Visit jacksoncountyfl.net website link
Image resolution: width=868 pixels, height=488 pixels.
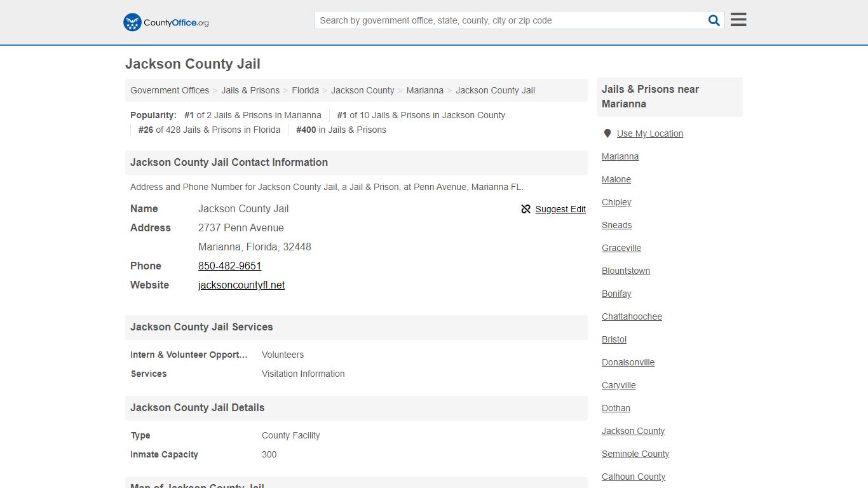pyautogui.click(x=241, y=285)
